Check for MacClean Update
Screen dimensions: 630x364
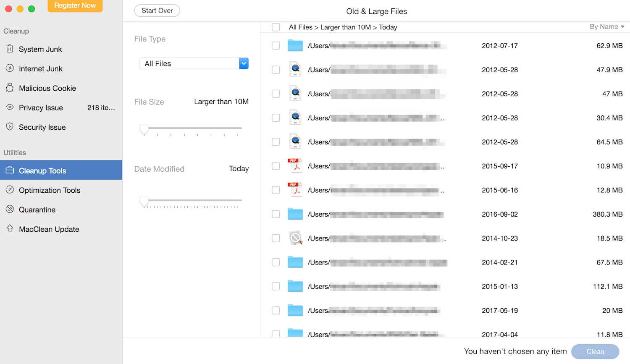49,229
